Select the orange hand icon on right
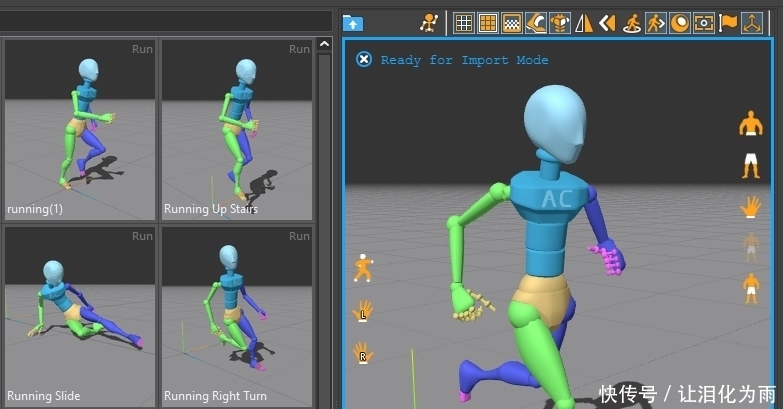This screenshot has height=409, width=783. [x=751, y=207]
